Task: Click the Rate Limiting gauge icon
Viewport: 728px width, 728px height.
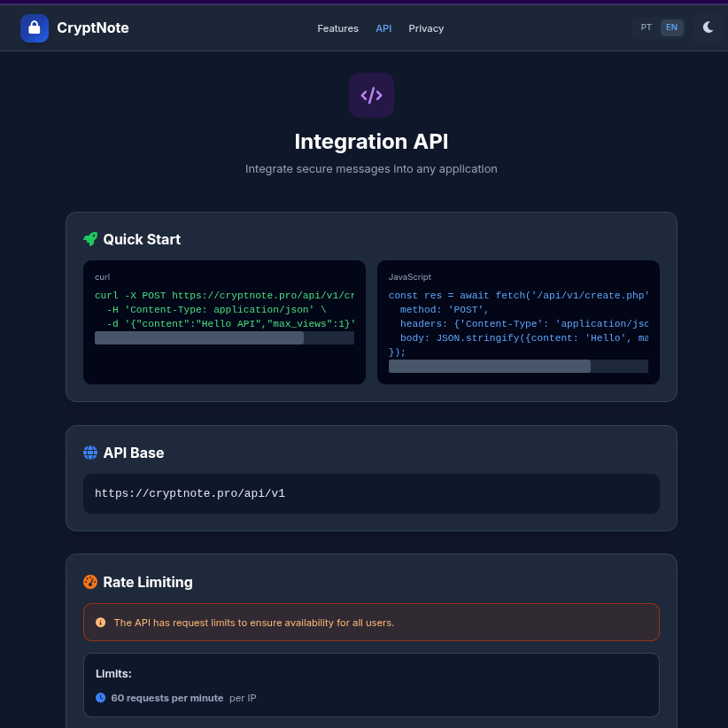Action: pyautogui.click(x=90, y=582)
